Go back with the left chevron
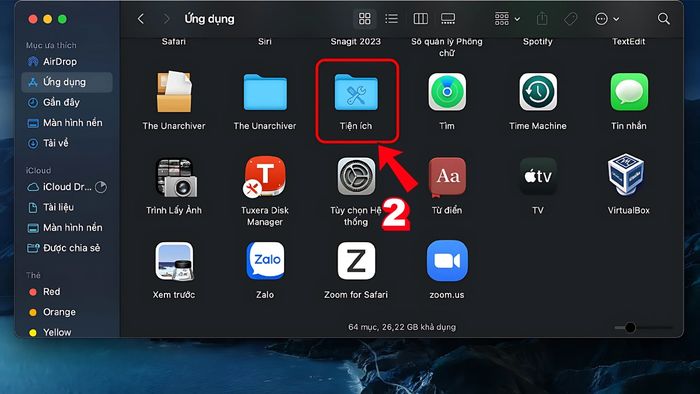This screenshot has height=394, width=700. [141, 19]
